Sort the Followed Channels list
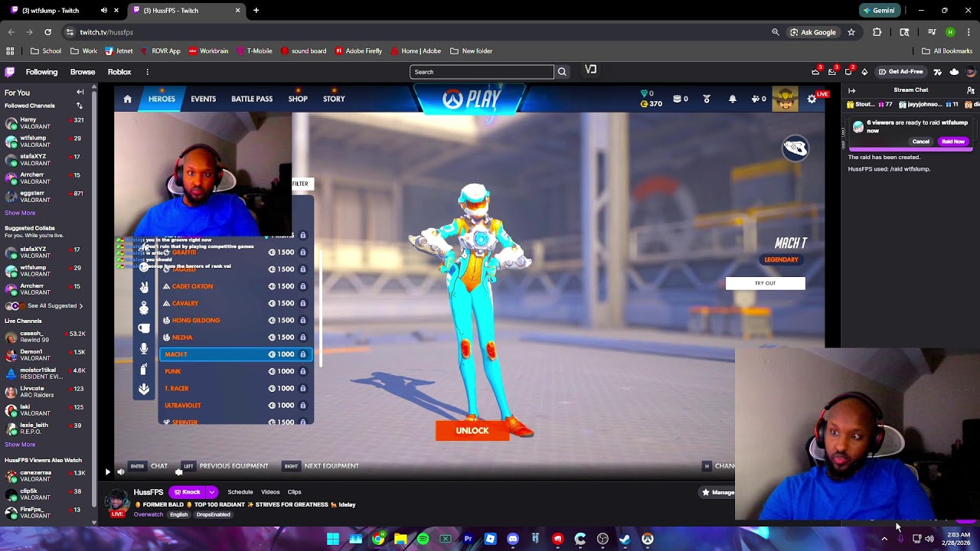Viewport: 980px width, 551px height. point(79,106)
